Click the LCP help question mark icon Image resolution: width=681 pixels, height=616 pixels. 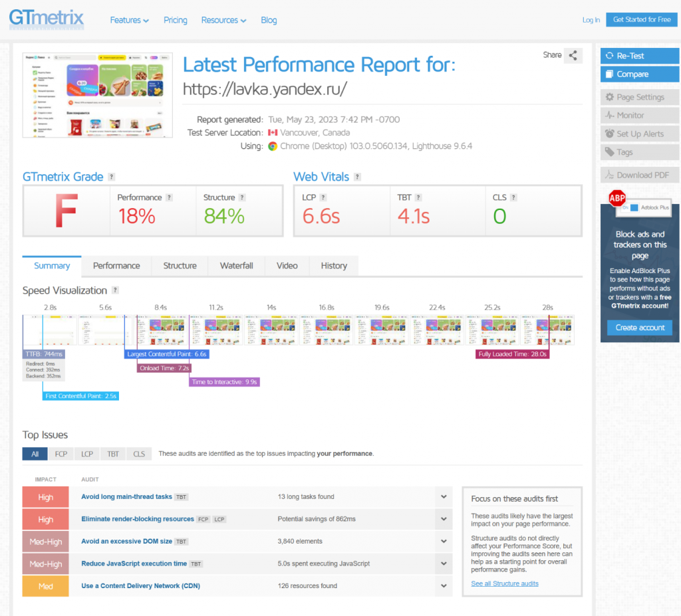pyautogui.click(x=323, y=197)
